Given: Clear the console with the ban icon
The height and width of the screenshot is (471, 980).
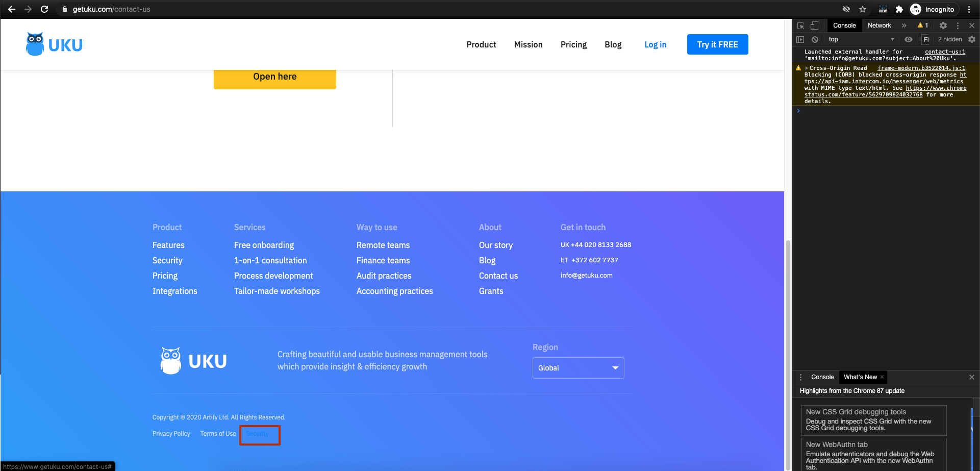Looking at the screenshot, I should click(815, 39).
